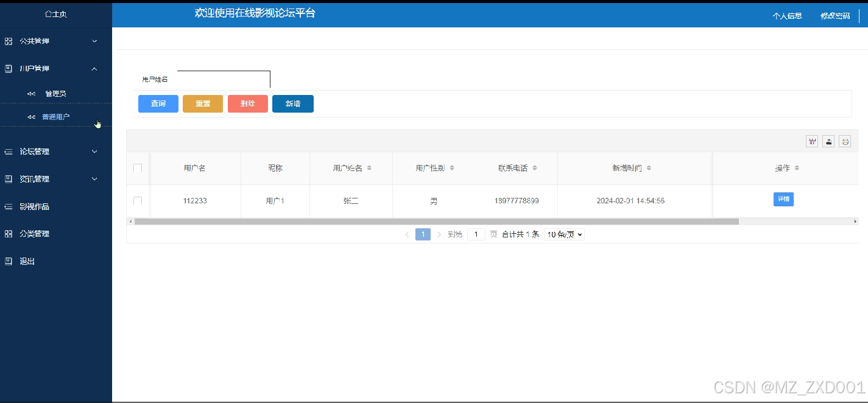This screenshot has width=868, height=403.
Task: Click left arrow of horizontal table scrollbar
Action: click(x=130, y=222)
